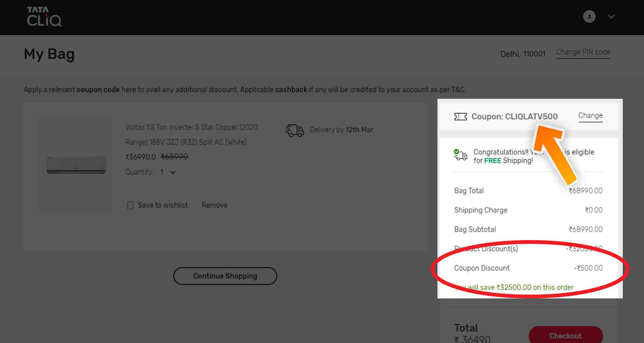This screenshot has width=644, height=343.
Task: Click the free shipping truck icon
Action: tap(460, 155)
